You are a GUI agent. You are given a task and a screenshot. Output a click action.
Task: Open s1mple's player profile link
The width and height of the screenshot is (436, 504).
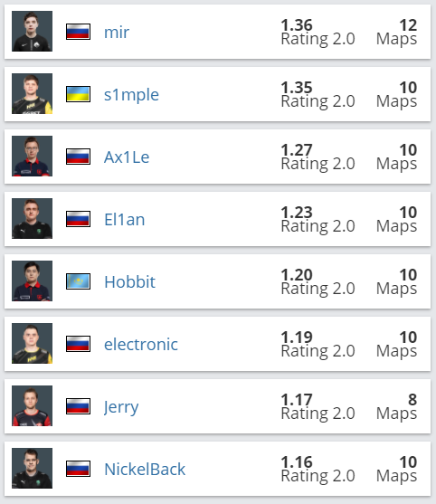(x=131, y=94)
